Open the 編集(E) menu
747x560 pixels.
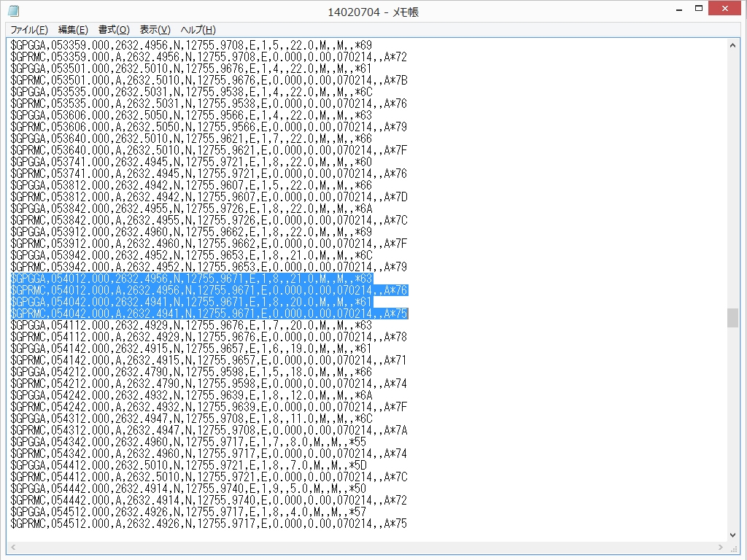click(73, 29)
